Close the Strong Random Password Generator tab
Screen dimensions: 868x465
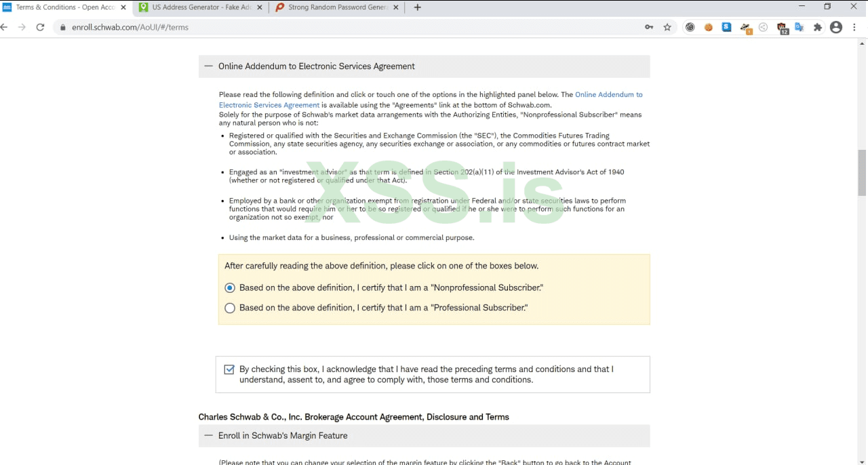coord(397,7)
